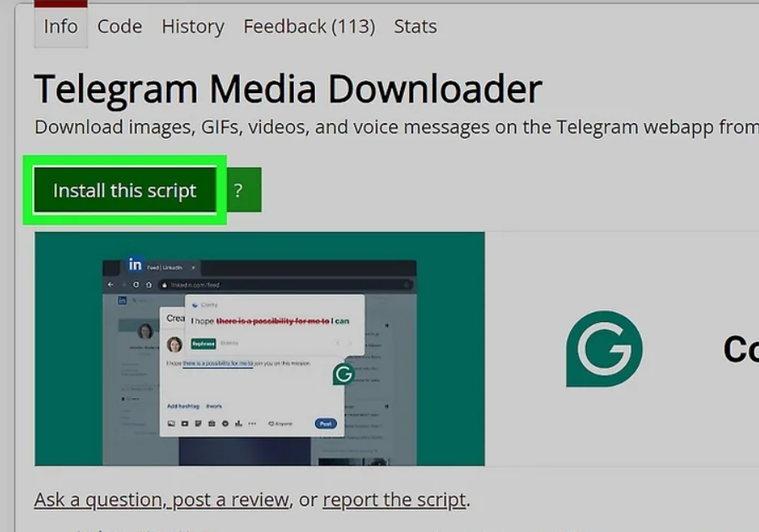Click the struck-through red text in the ad
Viewport: 759px width, 532px height.
pyautogui.click(x=272, y=321)
